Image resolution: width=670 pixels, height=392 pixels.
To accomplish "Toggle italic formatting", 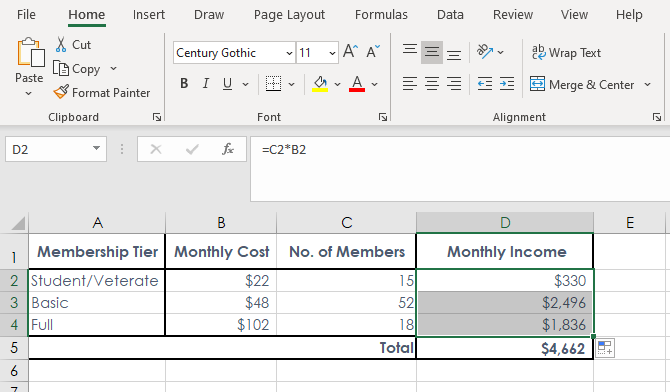I will click(x=206, y=84).
